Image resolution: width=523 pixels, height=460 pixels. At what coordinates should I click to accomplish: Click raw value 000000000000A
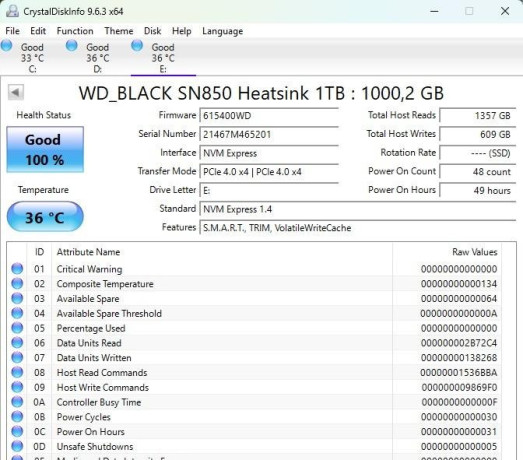pos(459,313)
